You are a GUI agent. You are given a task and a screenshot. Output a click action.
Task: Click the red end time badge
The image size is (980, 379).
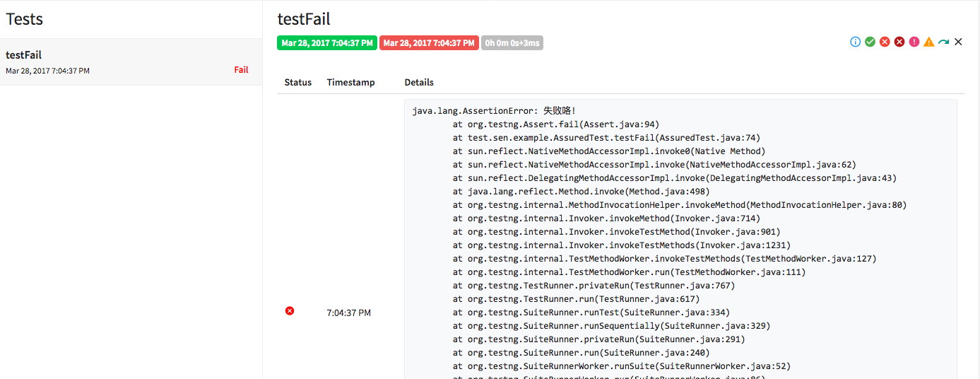click(429, 43)
